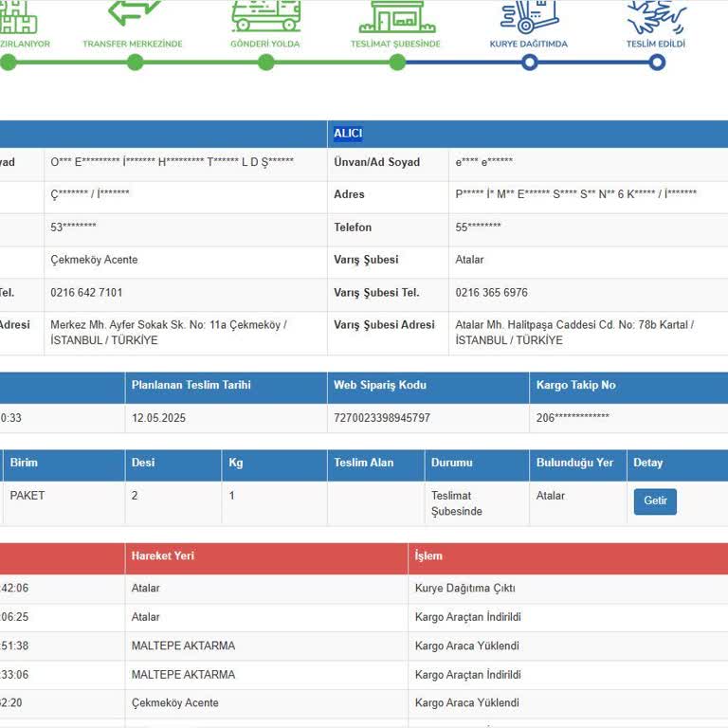Click the Teslimat Şubesinde building icon

(396, 15)
